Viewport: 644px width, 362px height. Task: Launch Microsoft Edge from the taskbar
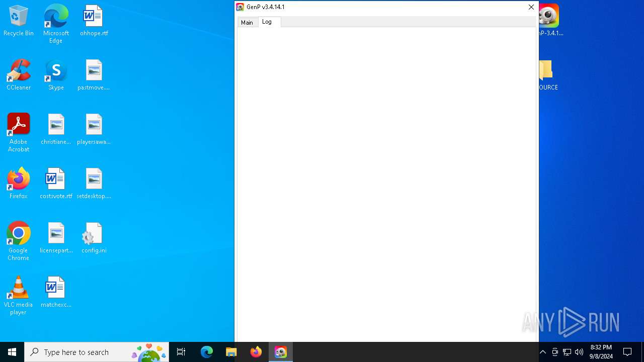click(207, 352)
